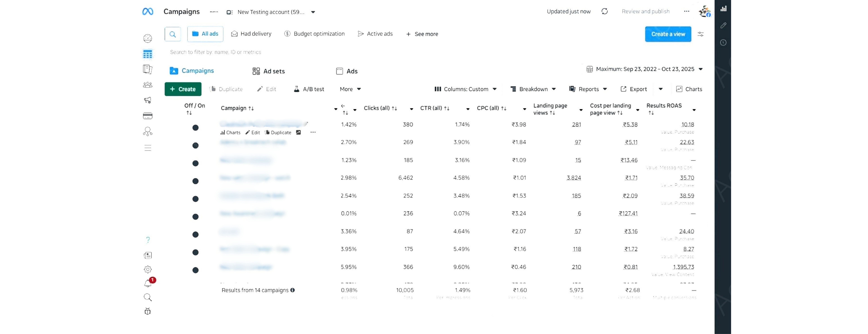Open Ads reporting icon in sidebar
The image size is (868, 334).
148,69
